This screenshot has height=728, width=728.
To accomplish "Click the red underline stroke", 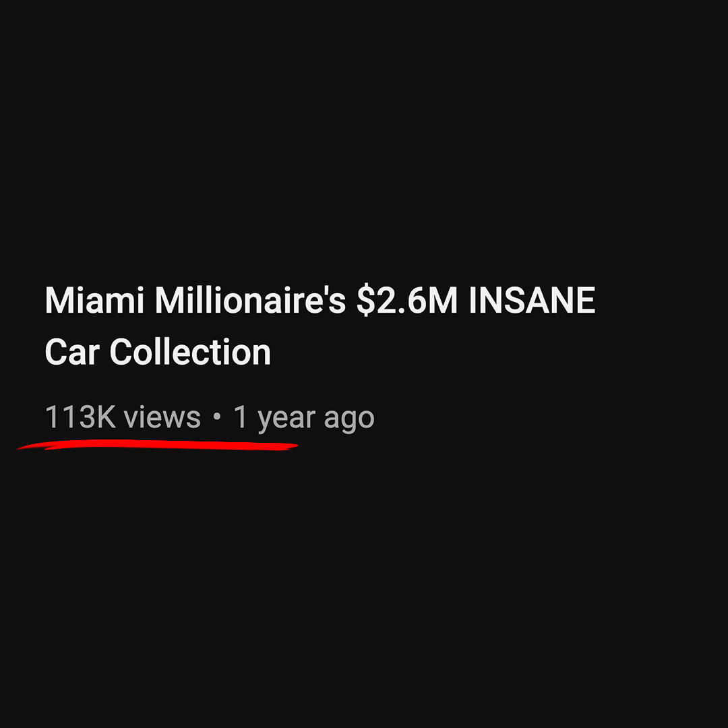I will 157,445.
